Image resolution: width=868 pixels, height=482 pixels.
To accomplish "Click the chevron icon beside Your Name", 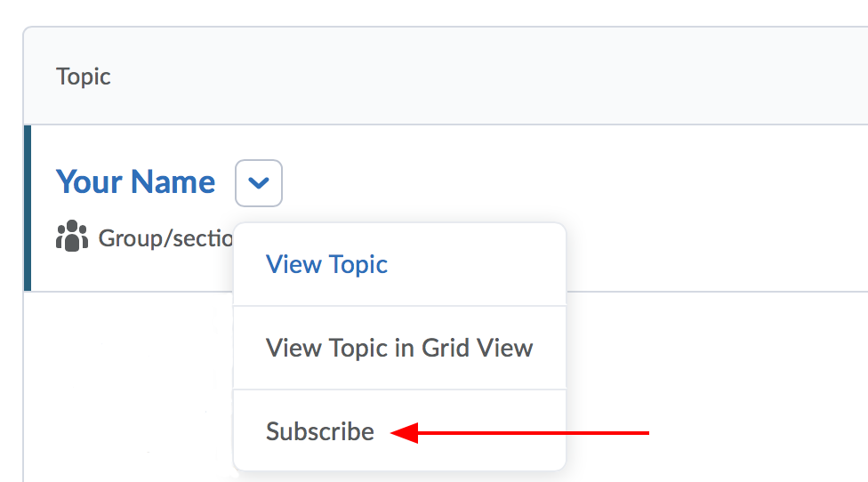I will pyautogui.click(x=259, y=183).
